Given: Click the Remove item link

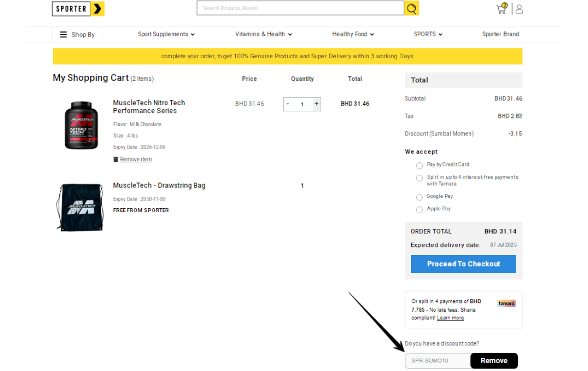Looking at the screenshot, I should 136,159.
